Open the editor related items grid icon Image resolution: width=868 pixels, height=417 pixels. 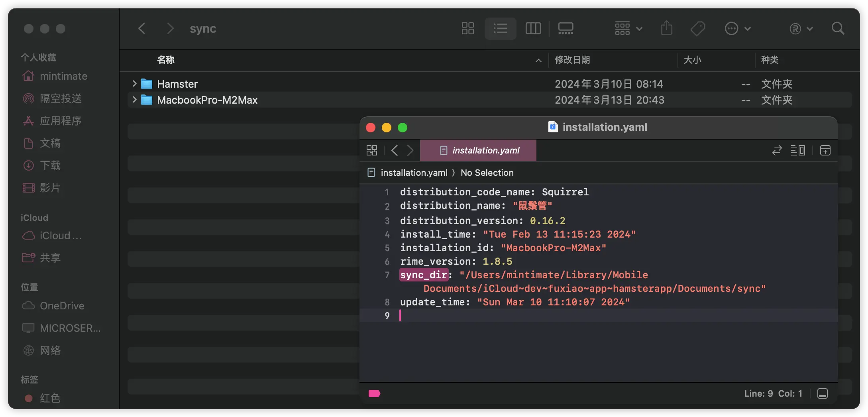372,150
